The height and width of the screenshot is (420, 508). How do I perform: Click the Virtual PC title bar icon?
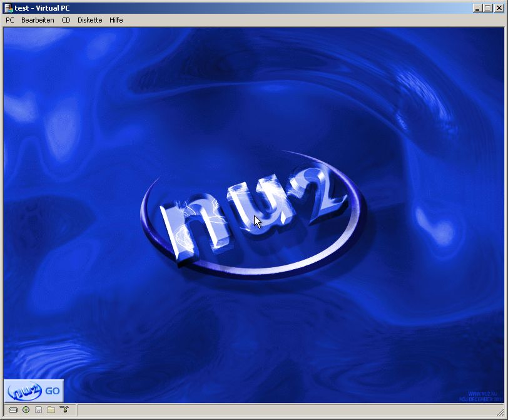[9, 8]
